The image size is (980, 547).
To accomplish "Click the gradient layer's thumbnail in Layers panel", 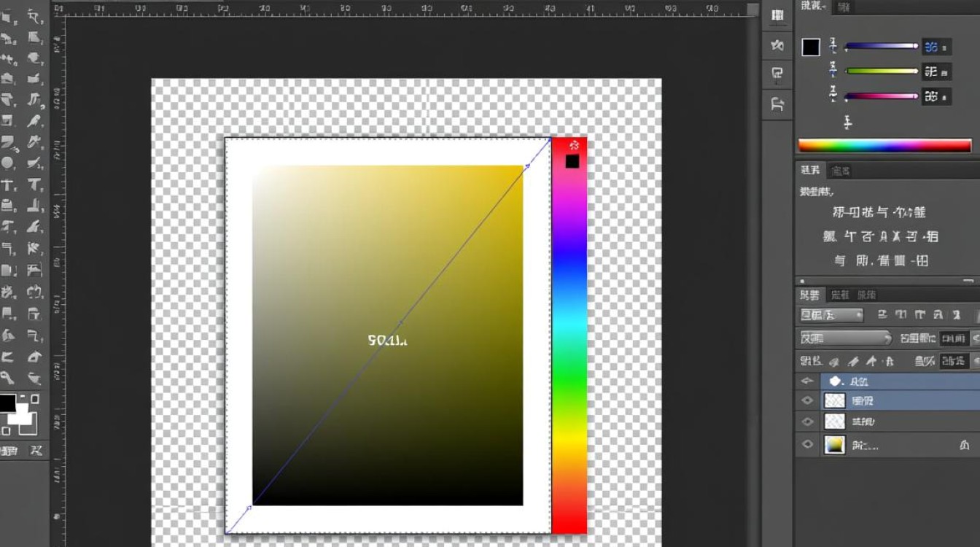I will (834, 445).
